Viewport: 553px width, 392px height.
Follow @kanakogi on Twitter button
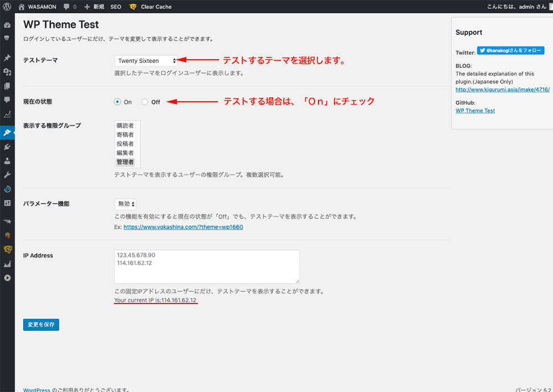510,50
